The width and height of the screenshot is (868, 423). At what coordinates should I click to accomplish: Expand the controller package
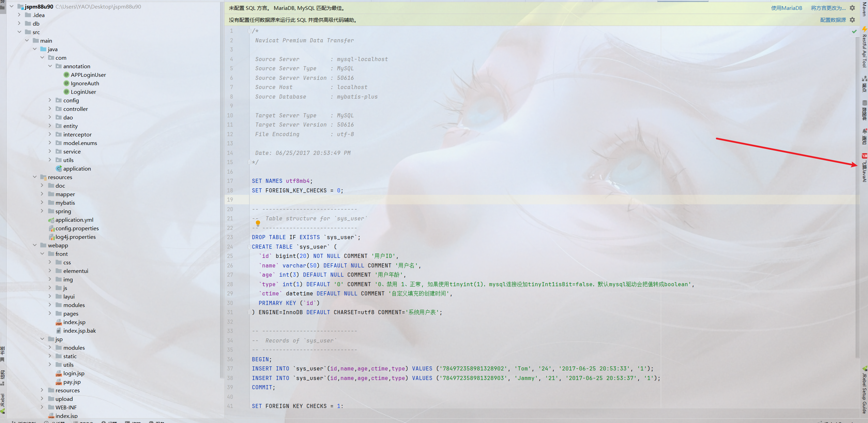[x=50, y=109]
